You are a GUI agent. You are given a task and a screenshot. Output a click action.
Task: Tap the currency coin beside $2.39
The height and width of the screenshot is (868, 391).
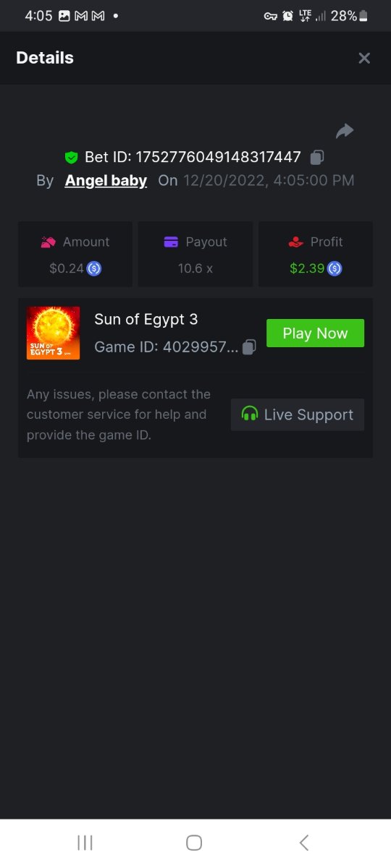pyautogui.click(x=334, y=268)
